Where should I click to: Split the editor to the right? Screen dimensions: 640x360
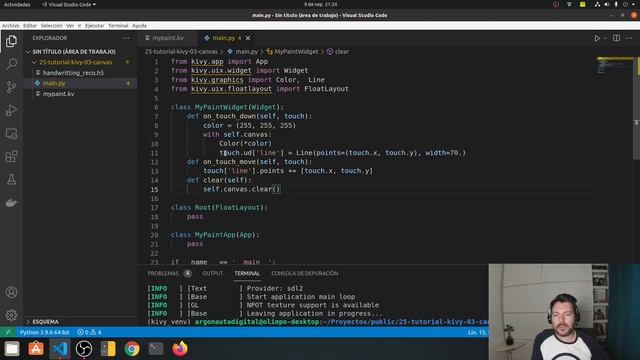click(616, 38)
